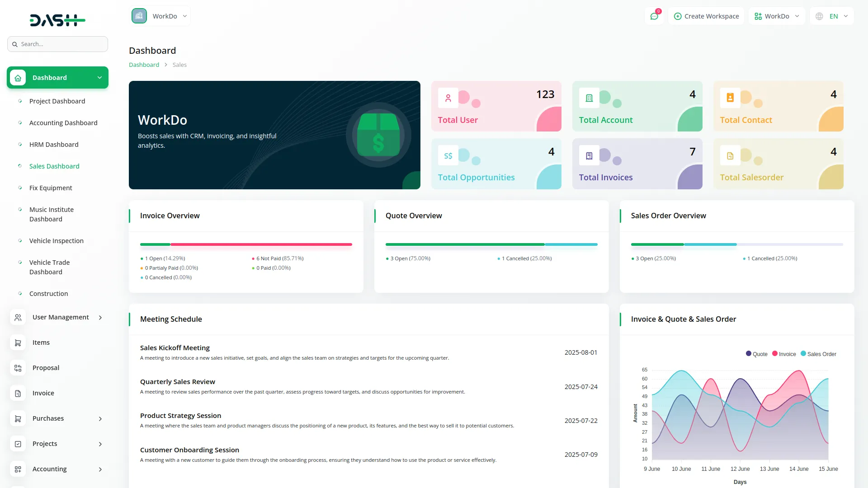Expand the Accounting sidebar section
Image resolution: width=868 pixels, height=488 pixels.
[x=49, y=469]
